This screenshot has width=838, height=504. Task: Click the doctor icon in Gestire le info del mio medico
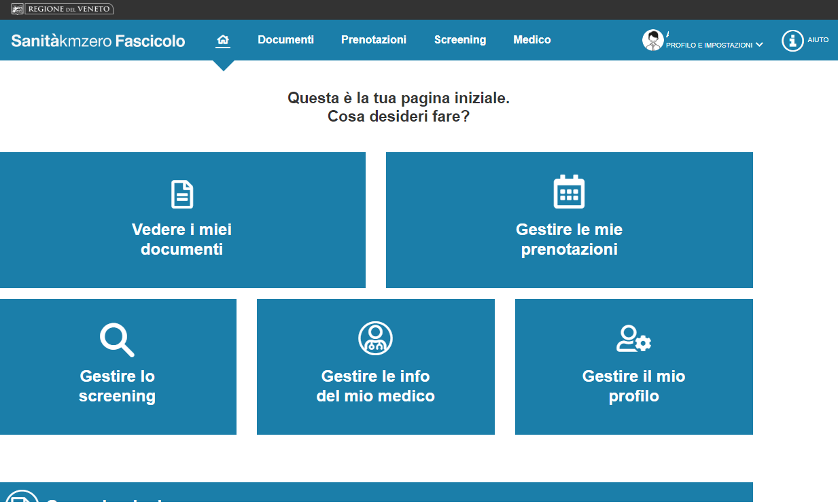click(375, 338)
